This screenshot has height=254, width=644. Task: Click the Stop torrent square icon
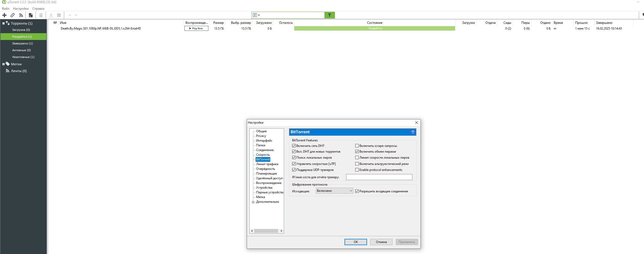tap(59, 15)
